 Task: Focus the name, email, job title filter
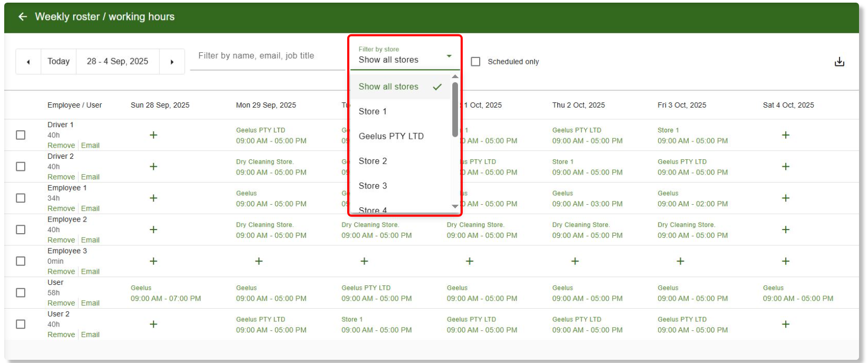coord(266,56)
